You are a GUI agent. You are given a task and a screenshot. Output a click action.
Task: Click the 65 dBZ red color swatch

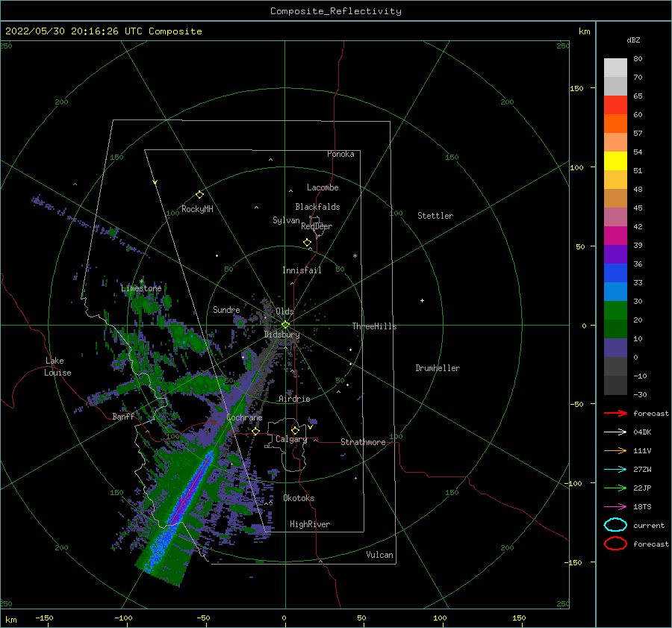pyautogui.click(x=615, y=105)
